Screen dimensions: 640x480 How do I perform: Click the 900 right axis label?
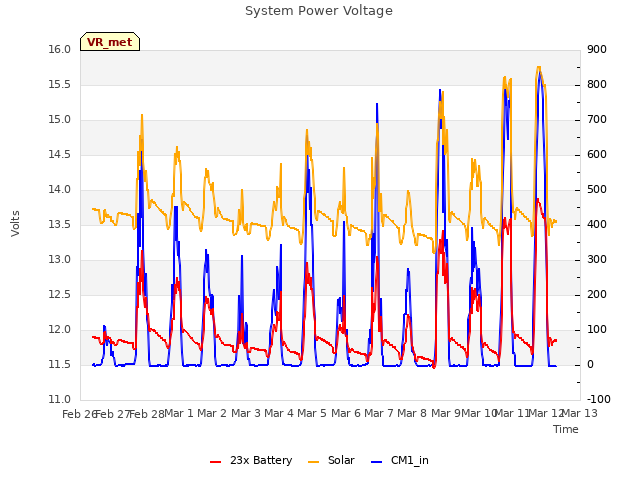point(597,50)
